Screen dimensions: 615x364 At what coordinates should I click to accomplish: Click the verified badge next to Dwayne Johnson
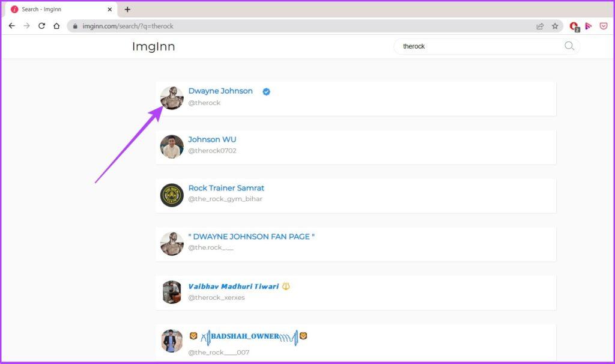(266, 91)
